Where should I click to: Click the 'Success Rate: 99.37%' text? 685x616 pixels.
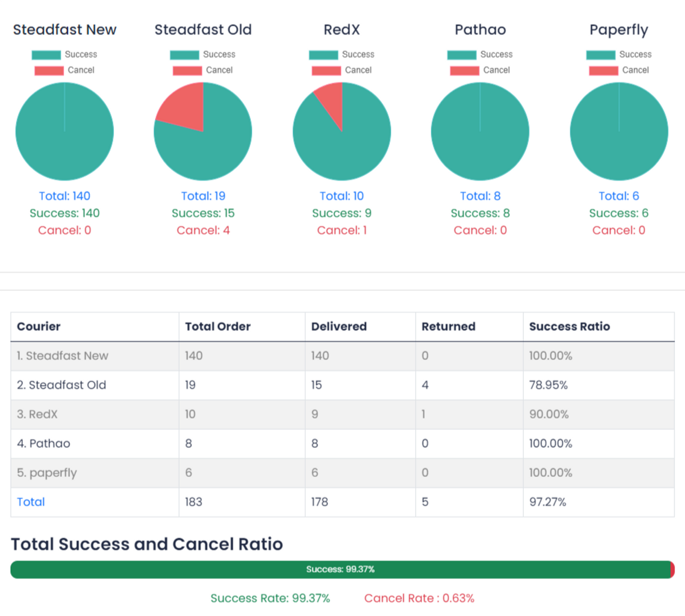click(x=270, y=598)
